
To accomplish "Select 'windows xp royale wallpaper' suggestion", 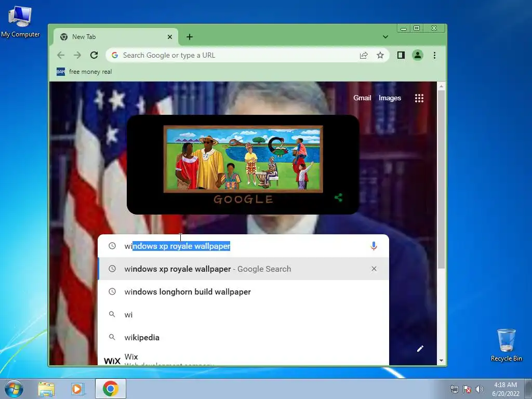I will [x=243, y=269].
